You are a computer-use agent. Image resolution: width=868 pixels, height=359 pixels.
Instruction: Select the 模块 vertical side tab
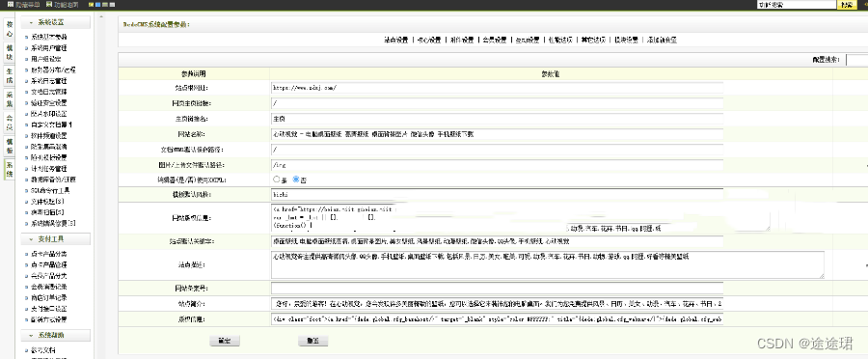click(10, 53)
